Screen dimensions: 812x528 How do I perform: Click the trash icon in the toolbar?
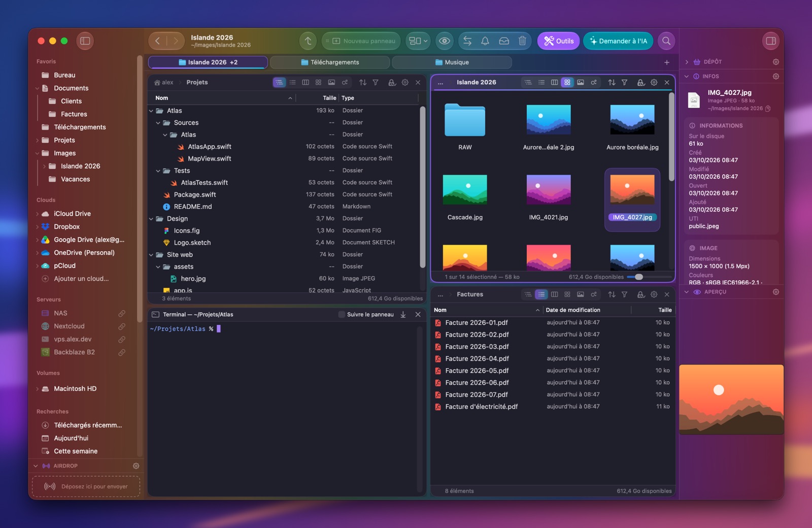click(522, 41)
